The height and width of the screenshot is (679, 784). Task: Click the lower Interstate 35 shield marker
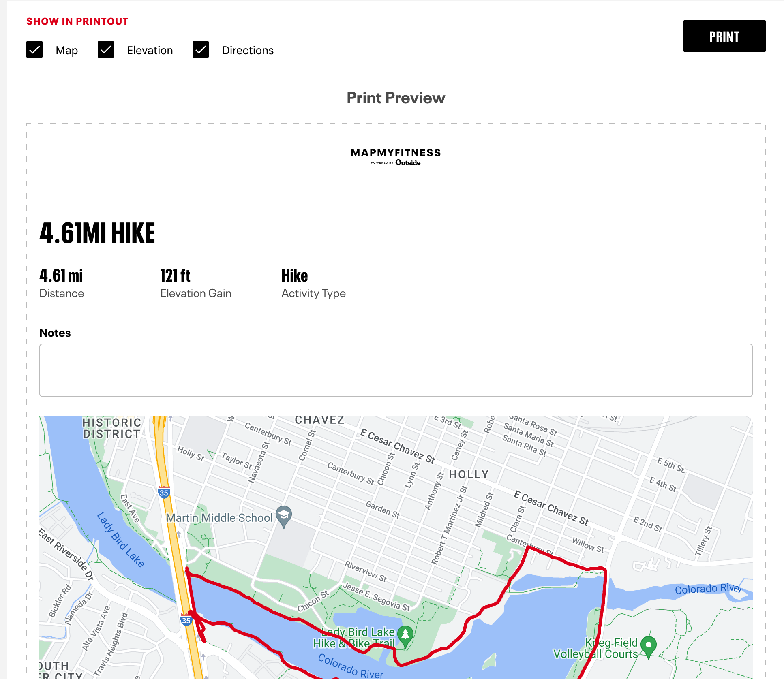click(186, 620)
